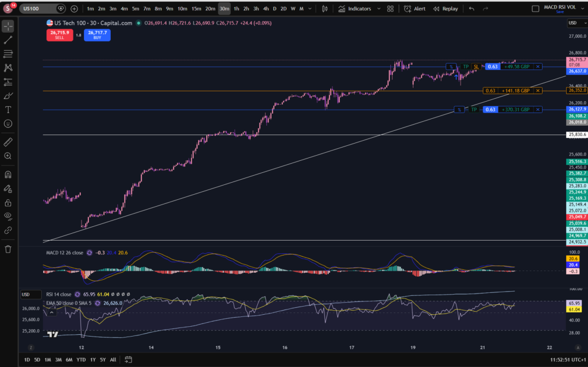588x367 pixels.
Task: Activate the magnet snap mode
Action: click(8, 175)
